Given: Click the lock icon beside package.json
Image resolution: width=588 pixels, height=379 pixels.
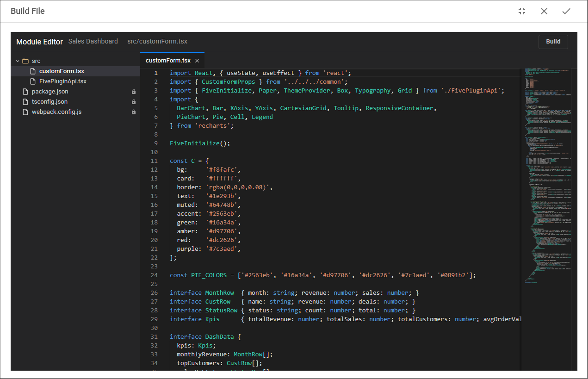Looking at the screenshot, I should click(x=134, y=92).
